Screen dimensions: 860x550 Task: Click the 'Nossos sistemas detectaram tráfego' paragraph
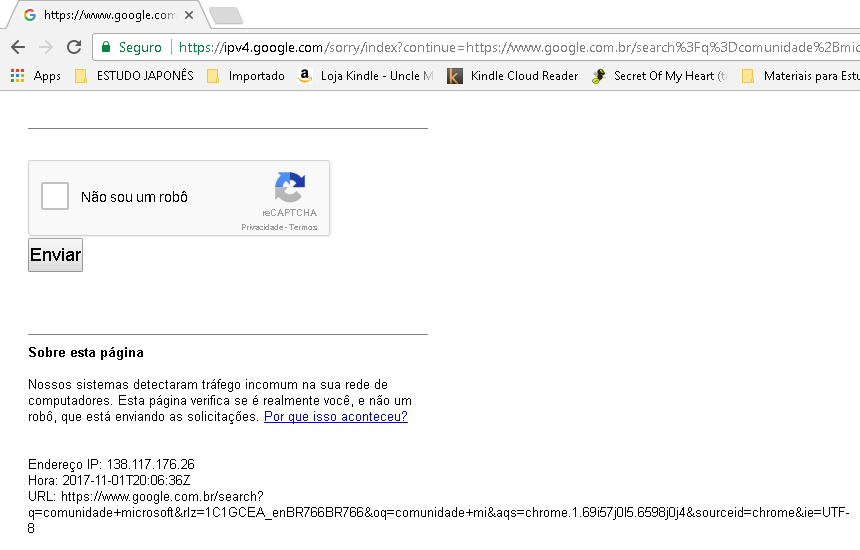click(220, 400)
